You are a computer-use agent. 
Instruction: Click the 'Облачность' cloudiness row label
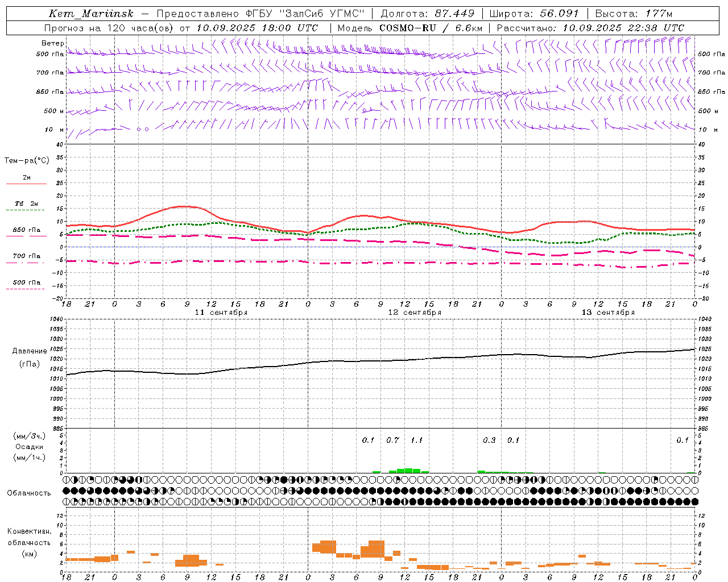pyautogui.click(x=29, y=493)
